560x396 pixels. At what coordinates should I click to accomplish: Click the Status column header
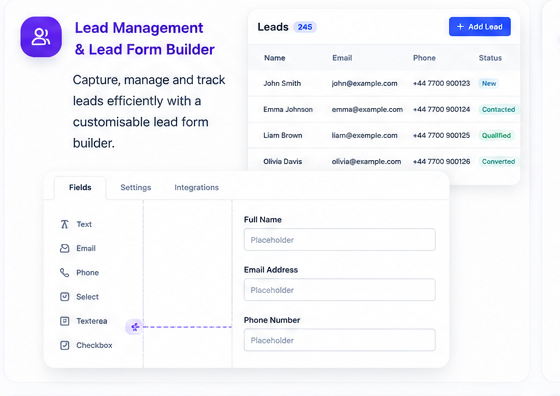490,58
